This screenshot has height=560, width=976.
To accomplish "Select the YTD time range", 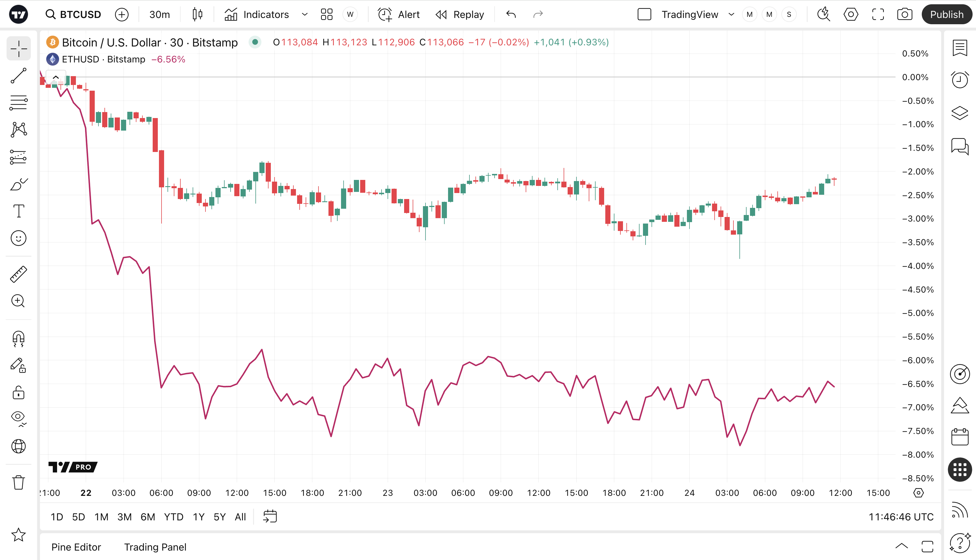I will pos(174,517).
